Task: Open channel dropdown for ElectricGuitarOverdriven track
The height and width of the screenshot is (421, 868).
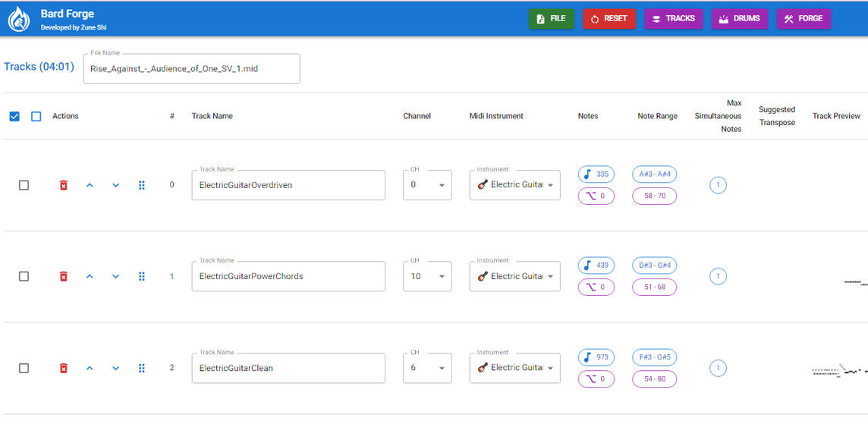Action: click(x=427, y=185)
